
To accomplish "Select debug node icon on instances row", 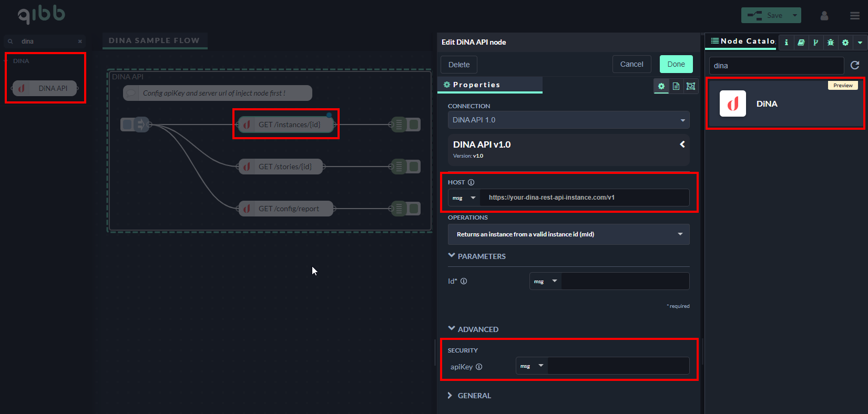I will point(399,125).
